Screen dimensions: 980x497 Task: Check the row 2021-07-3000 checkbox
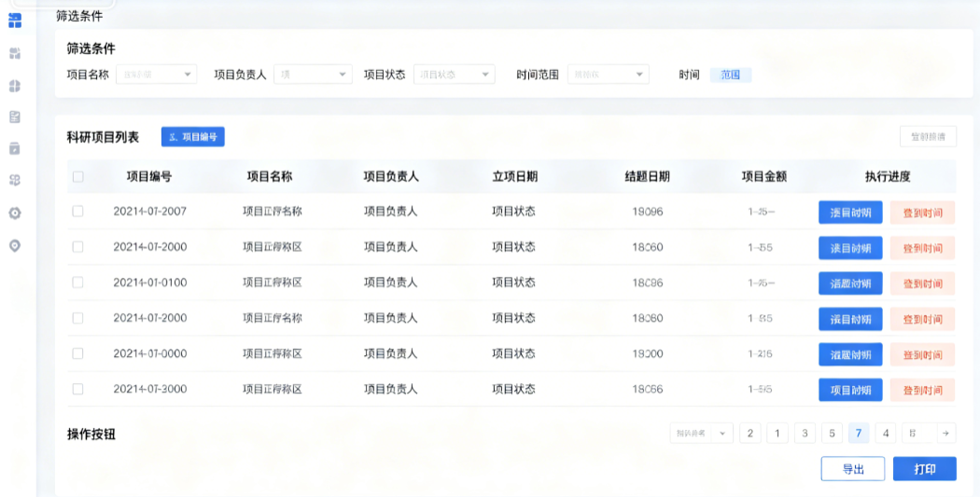78,390
